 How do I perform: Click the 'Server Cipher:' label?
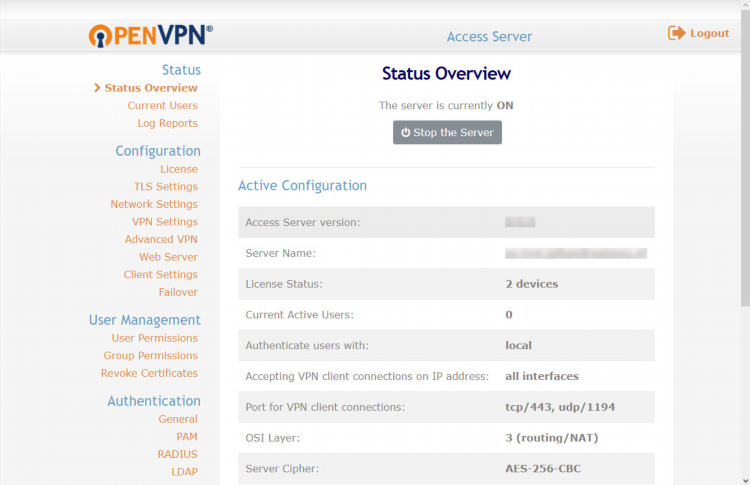pyautogui.click(x=282, y=469)
